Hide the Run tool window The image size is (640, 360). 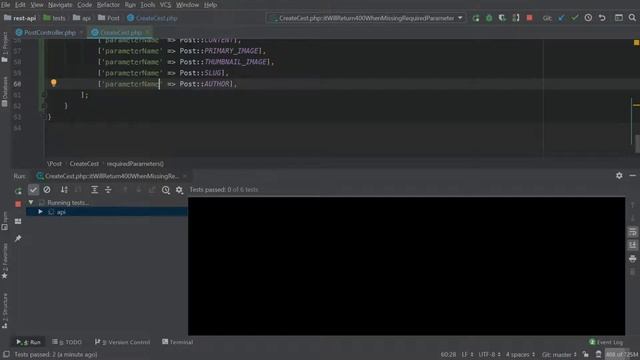tap(633, 176)
